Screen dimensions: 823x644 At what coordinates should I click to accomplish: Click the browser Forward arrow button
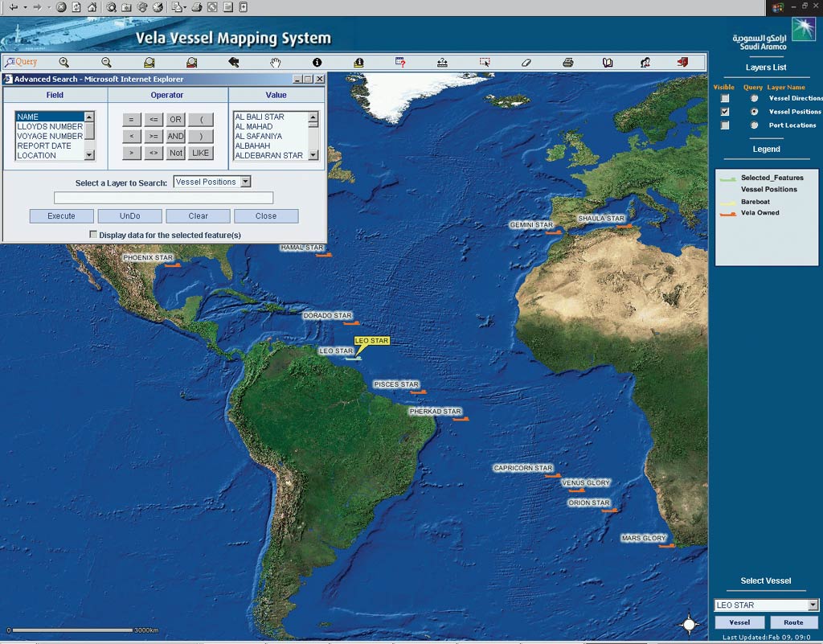coord(37,7)
